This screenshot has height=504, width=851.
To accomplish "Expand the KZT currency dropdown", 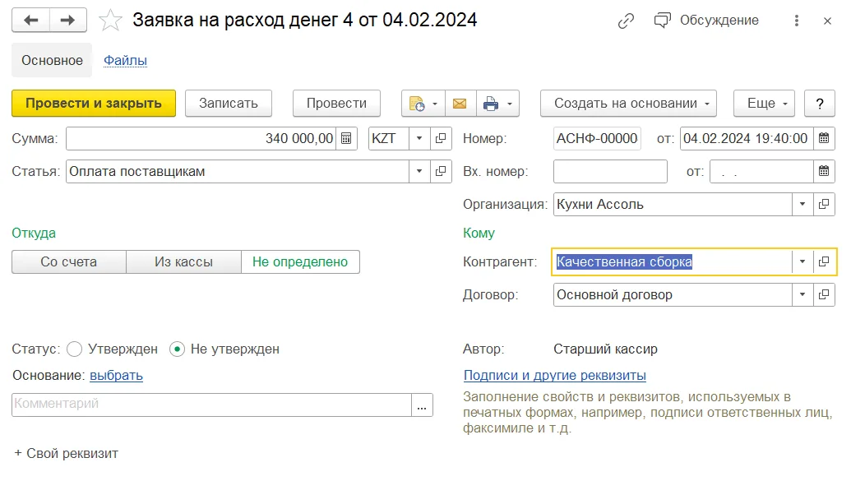I will (419, 138).
